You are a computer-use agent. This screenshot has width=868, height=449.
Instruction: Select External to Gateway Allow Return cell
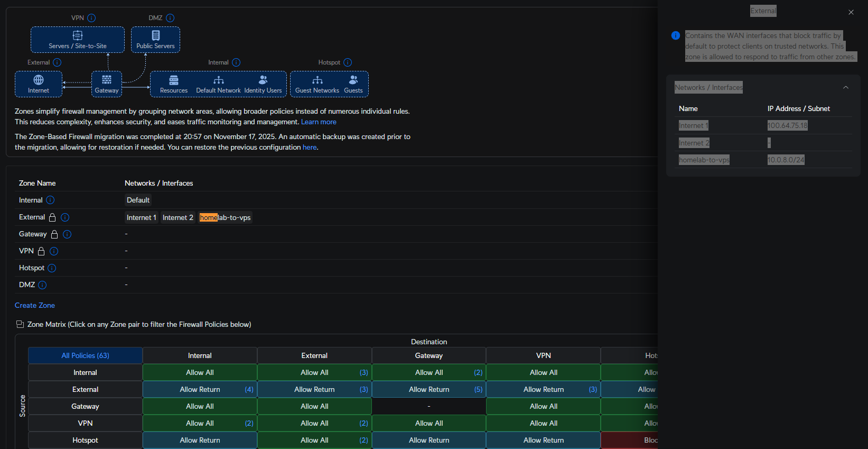[x=429, y=389]
